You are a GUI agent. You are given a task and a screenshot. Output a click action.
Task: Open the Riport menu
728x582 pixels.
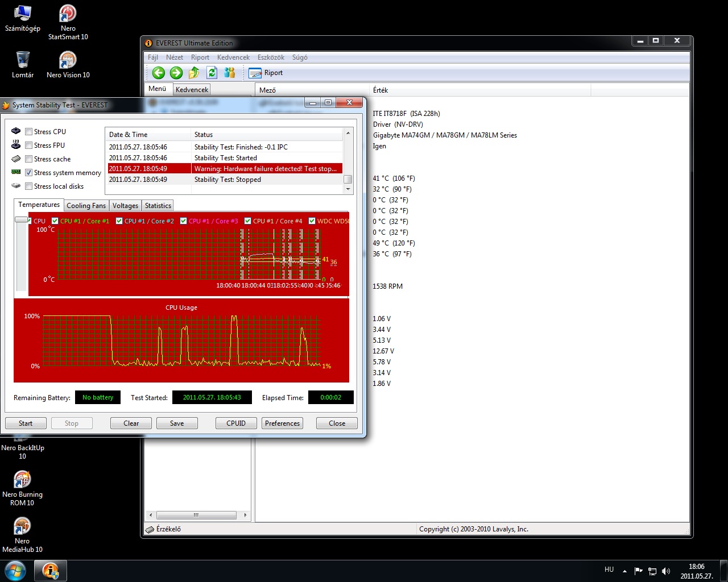200,57
